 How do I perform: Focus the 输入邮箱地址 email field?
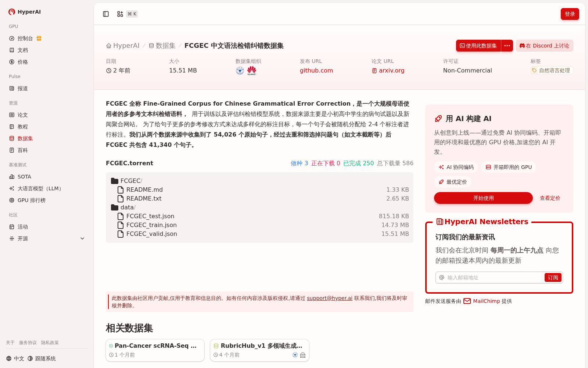click(495, 277)
